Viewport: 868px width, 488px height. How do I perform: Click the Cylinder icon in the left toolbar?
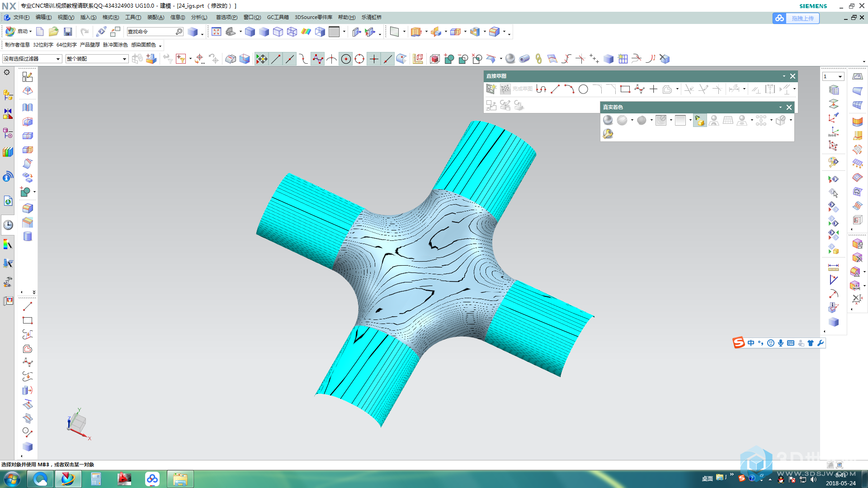point(28,236)
